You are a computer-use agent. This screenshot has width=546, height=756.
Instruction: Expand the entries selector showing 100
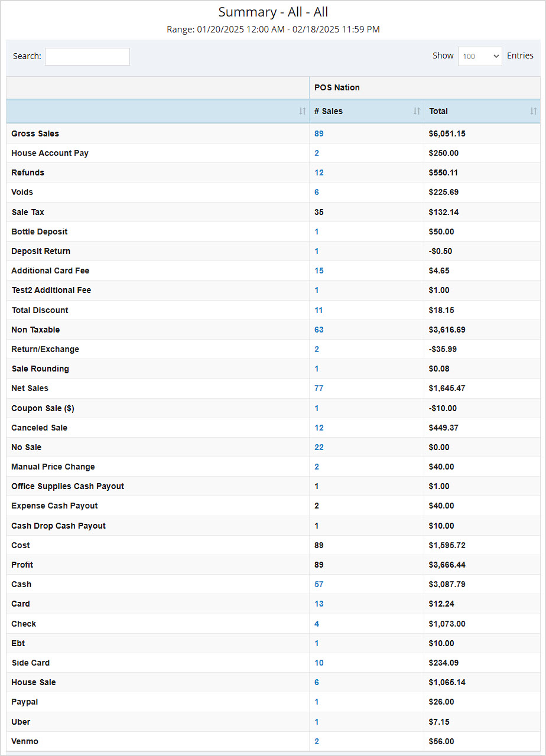479,56
